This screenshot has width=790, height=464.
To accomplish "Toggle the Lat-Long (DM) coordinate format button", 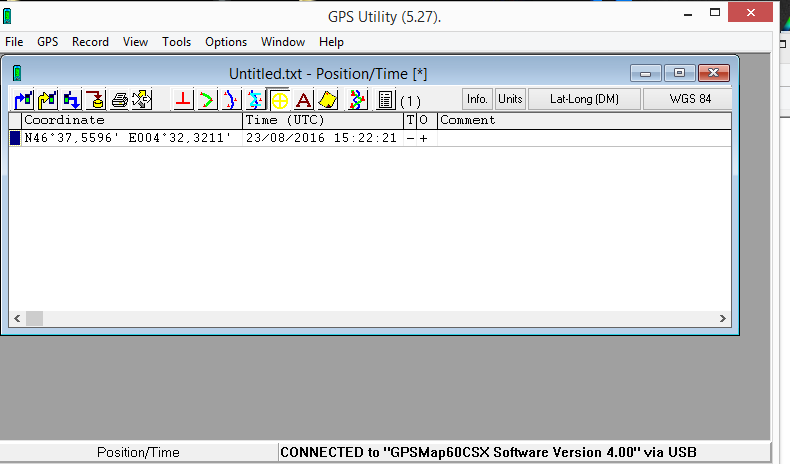I will pos(584,99).
